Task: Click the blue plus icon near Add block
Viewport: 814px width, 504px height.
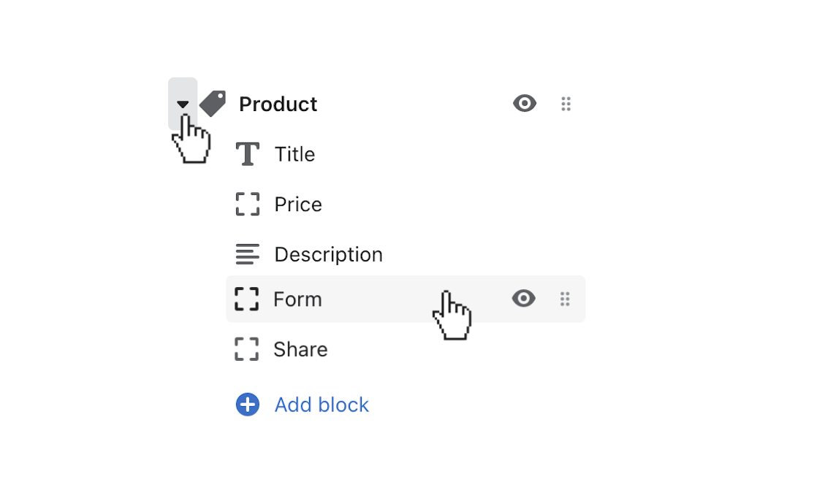Action: [x=247, y=404]
